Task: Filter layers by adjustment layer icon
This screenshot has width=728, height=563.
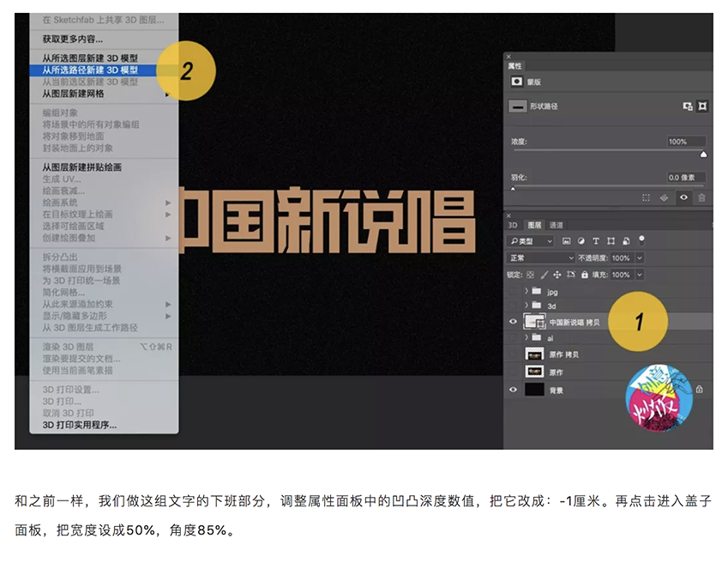Action: (581, 241)
